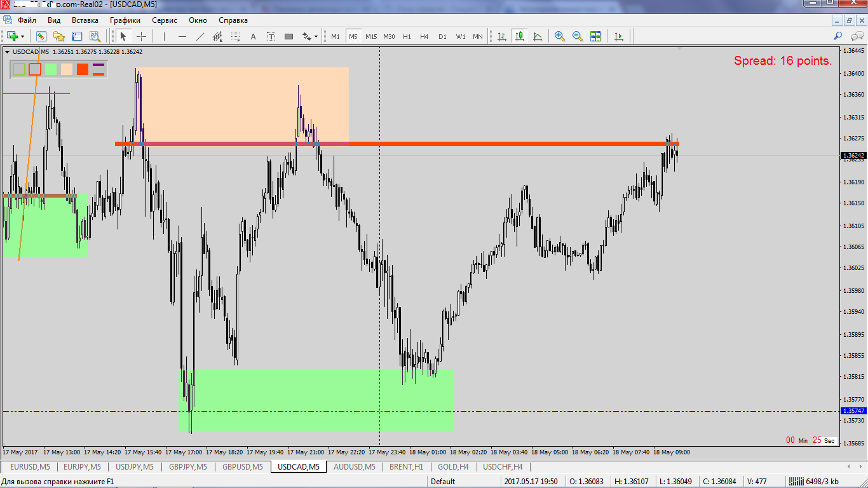Click the Zoom In magnifier icon
Screen dimensions: 868x488
560,36
